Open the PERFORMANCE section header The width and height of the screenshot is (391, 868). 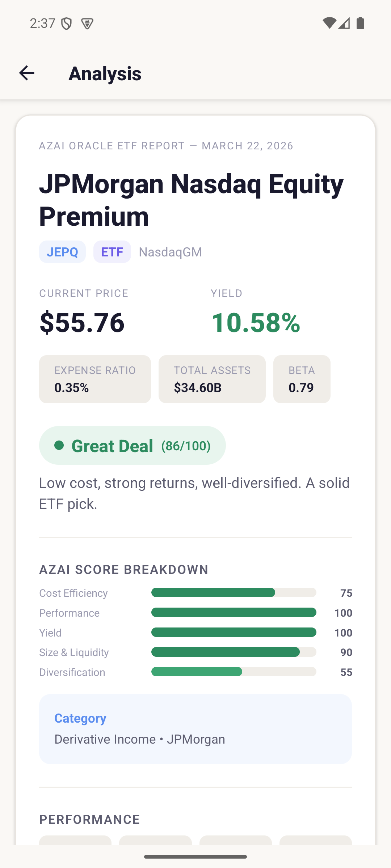pyautogui.click(x=89, y=819)
